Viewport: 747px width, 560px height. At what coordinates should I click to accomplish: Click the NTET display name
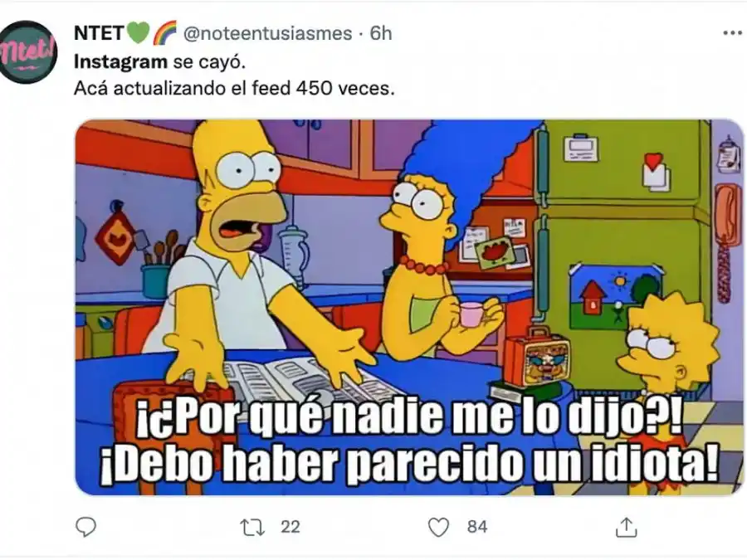pos(99,33)
